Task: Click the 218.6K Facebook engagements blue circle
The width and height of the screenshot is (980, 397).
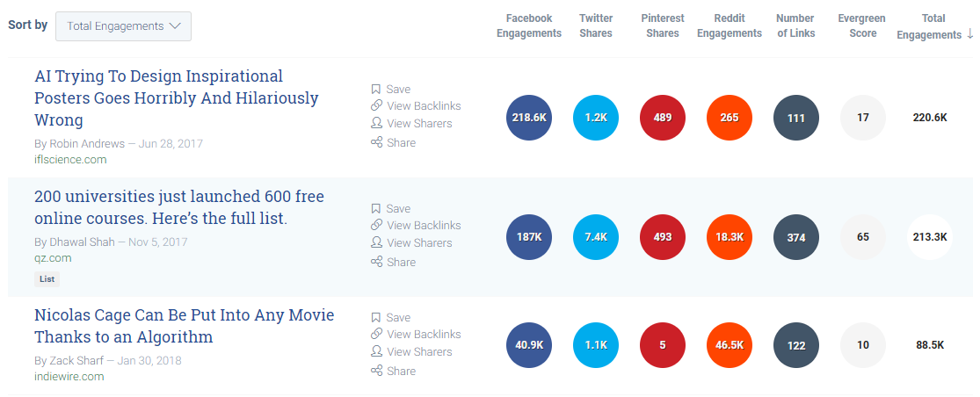Action: [x=529, y=118]
